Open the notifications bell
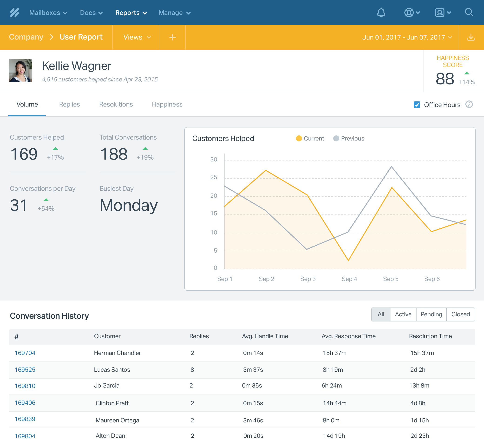This screenshot has width=484, height=448. pyautogui.click(x=381, y=13)
